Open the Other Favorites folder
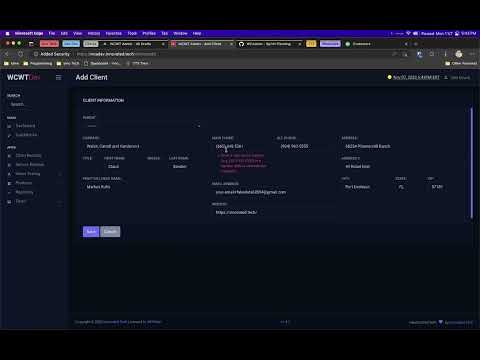 pyautogui.click(x=461, y=63)
